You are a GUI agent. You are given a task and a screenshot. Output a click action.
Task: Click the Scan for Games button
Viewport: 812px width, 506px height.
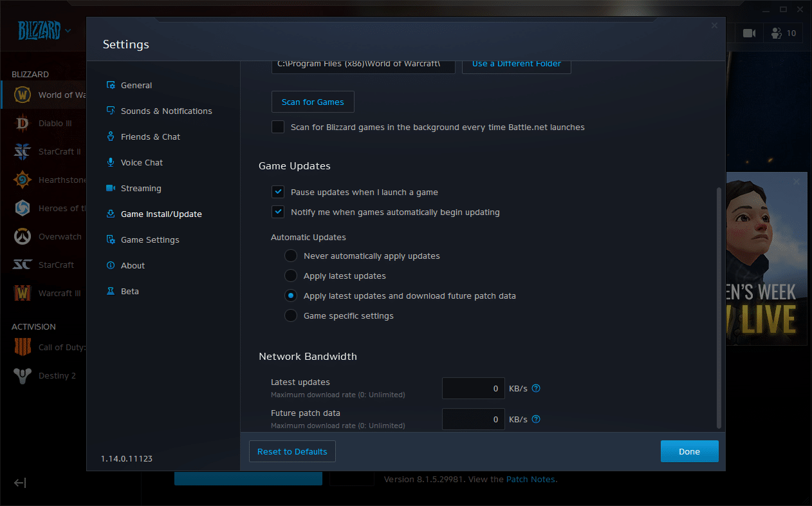[313, 102]
